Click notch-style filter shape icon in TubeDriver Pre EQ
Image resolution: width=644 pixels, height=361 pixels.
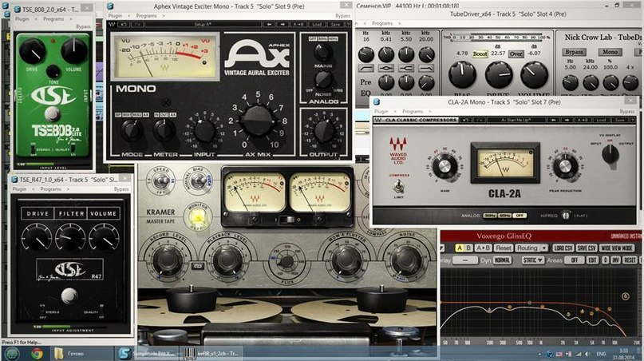pyautogui.click(x=405, y=68)
